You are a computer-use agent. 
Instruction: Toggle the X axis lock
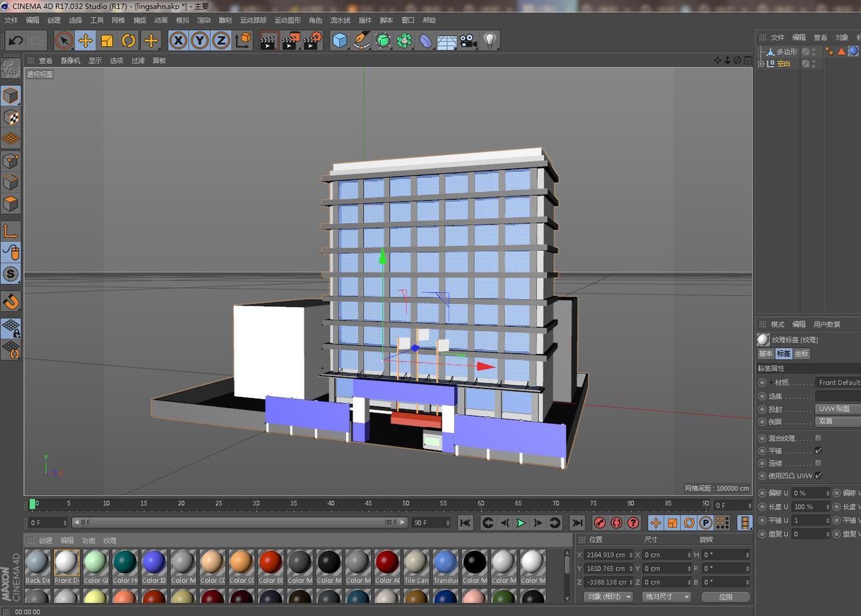point(178,41)
